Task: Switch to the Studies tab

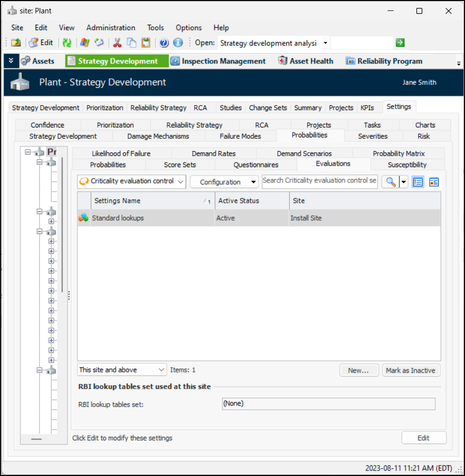Action: 231,108
